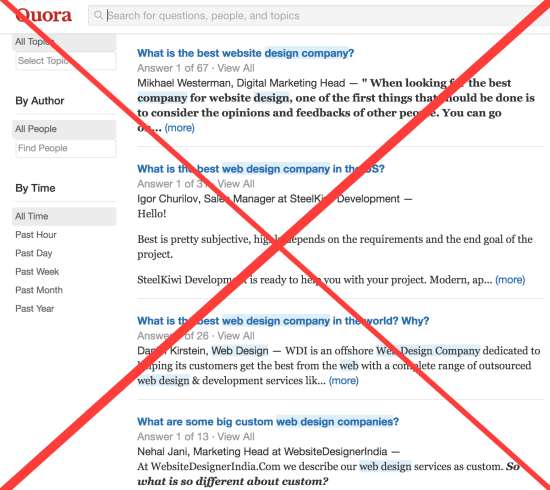Open 'best web design company in the world' question
Image resolution: width=550 pixels, height=490 pixels.
tap(283, 321)
